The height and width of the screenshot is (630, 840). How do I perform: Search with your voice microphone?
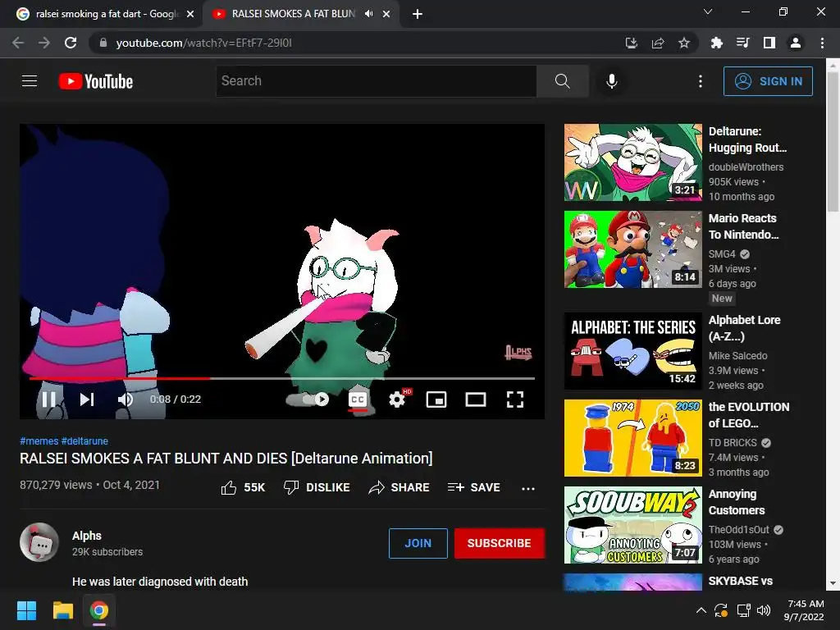(612, 81)
